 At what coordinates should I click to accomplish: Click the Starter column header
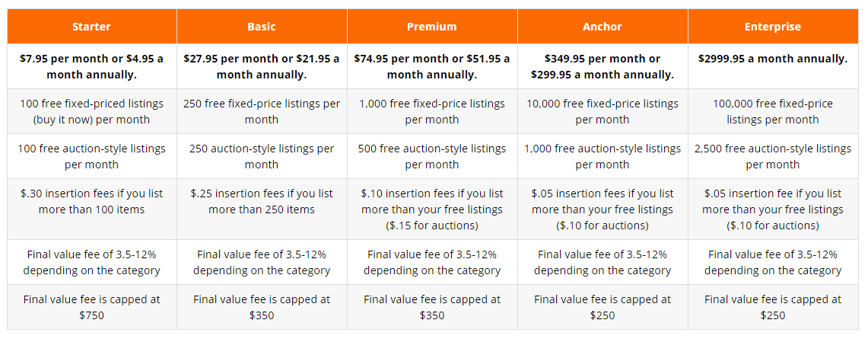[x=92, y=27]
